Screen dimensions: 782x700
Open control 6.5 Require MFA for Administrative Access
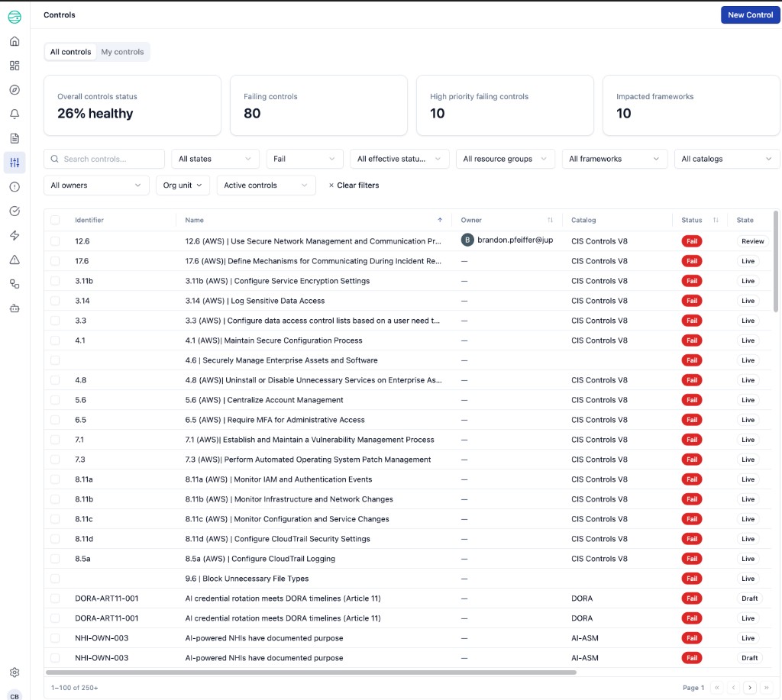(x=275, y=420)
